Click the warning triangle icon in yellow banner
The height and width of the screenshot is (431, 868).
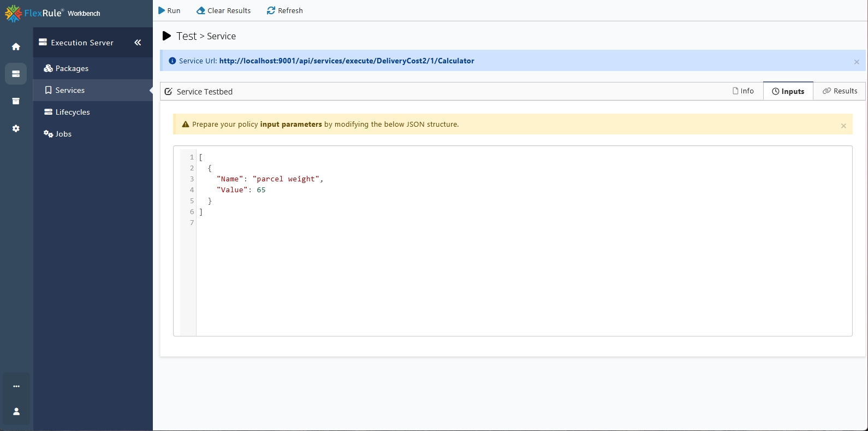click(186, 124)
